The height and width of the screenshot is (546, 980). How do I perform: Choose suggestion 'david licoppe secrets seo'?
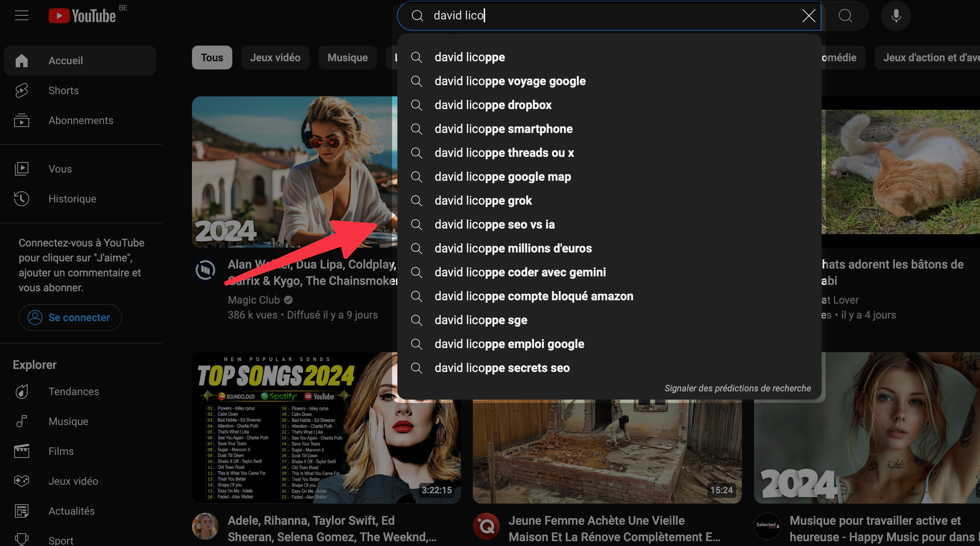point(609,368)
